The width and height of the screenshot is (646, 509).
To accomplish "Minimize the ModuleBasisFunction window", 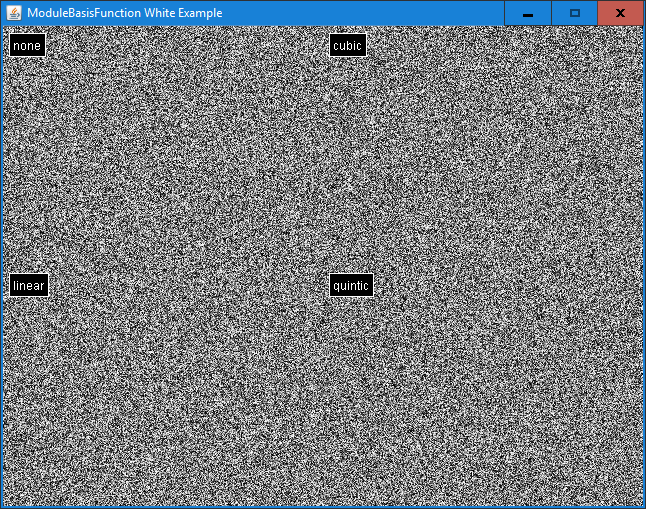I will point(527,13).
